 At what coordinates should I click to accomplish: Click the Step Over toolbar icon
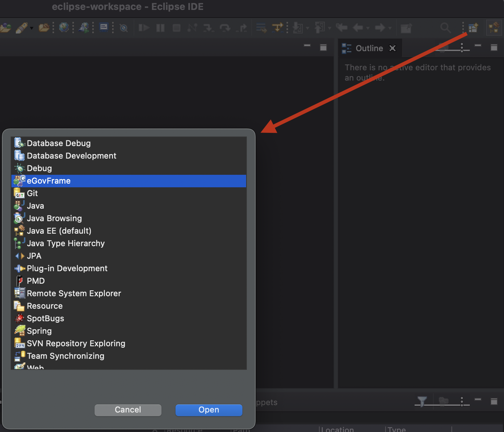click(x=225, y=28)
